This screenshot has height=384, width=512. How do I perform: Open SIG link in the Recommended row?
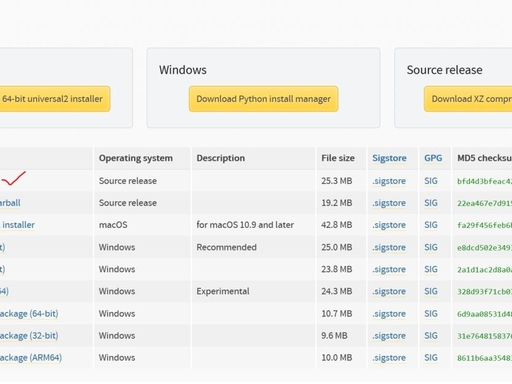[431, 247]
